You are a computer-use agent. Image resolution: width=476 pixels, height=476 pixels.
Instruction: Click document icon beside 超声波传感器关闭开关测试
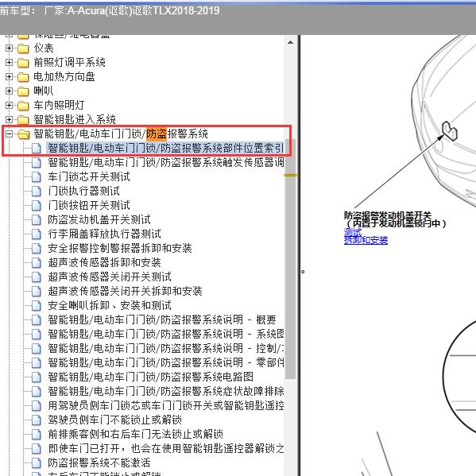point(36,277)
